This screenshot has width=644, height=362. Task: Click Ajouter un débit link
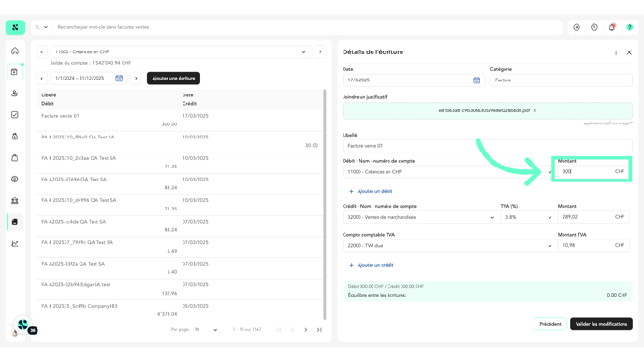371,191
